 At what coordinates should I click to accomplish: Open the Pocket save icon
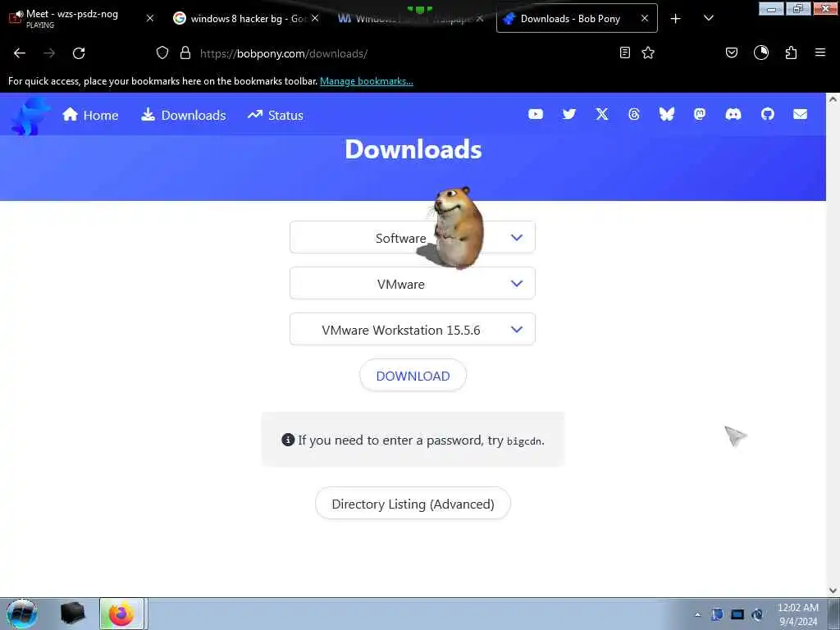point(731,52)
